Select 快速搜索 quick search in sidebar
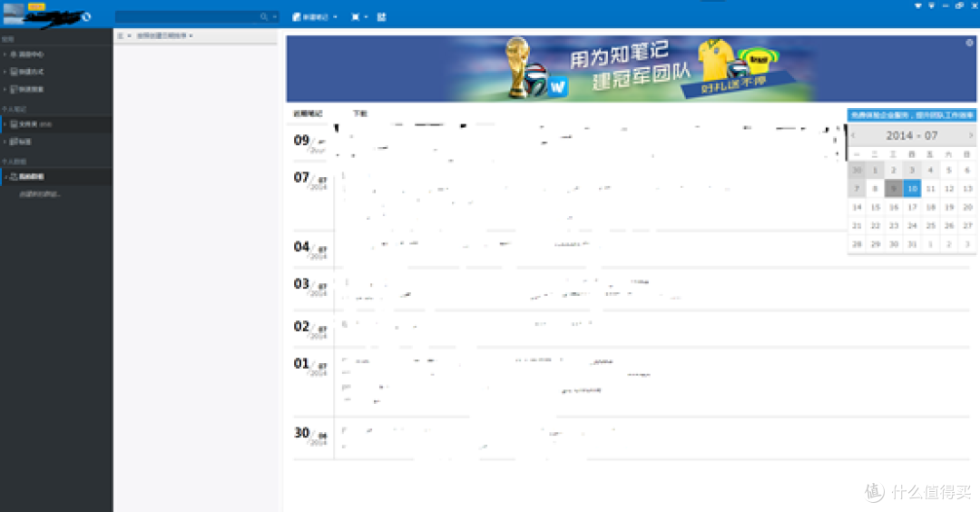The width and height of the screenshot is (980, 512). pyautogui.click(x=31, y=89)
